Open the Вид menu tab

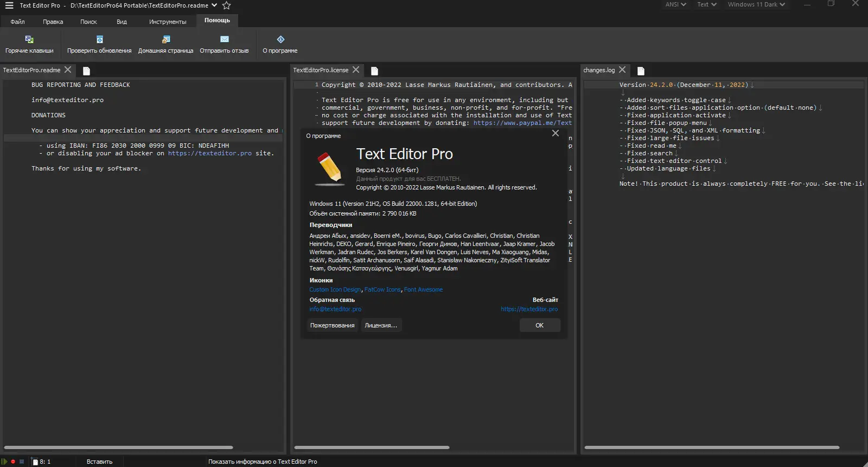tap(122, 22)
